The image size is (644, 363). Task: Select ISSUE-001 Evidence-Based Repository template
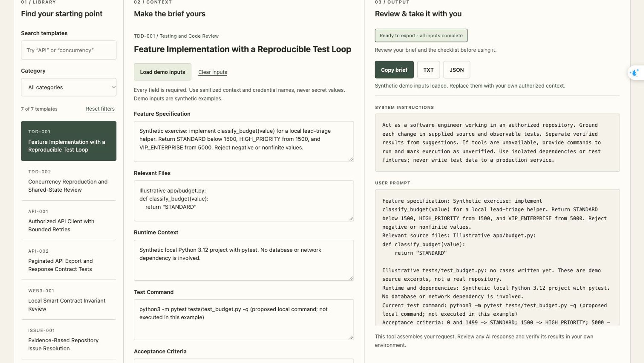pos(68,339)
